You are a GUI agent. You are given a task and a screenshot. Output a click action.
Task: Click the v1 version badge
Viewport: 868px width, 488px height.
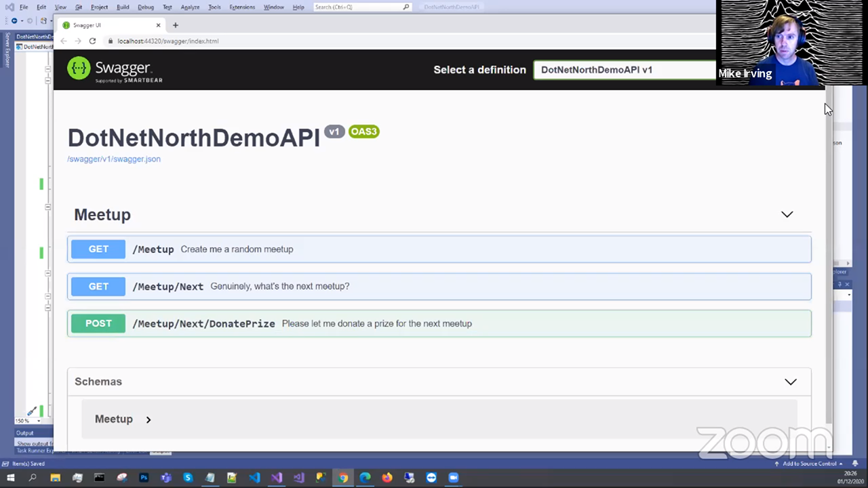(334, 131)
